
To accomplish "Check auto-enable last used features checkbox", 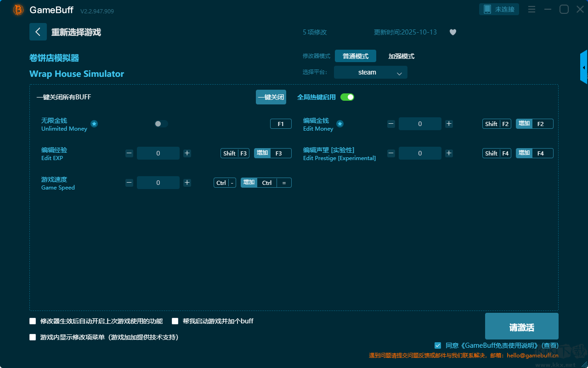I will click(x=33, y=321).
